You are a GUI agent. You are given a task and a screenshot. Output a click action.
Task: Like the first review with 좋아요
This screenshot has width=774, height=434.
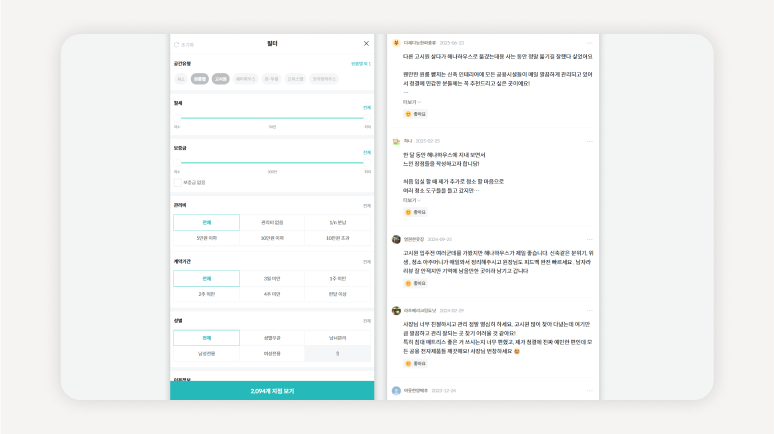pyautogui.click(x=415, y=113)
